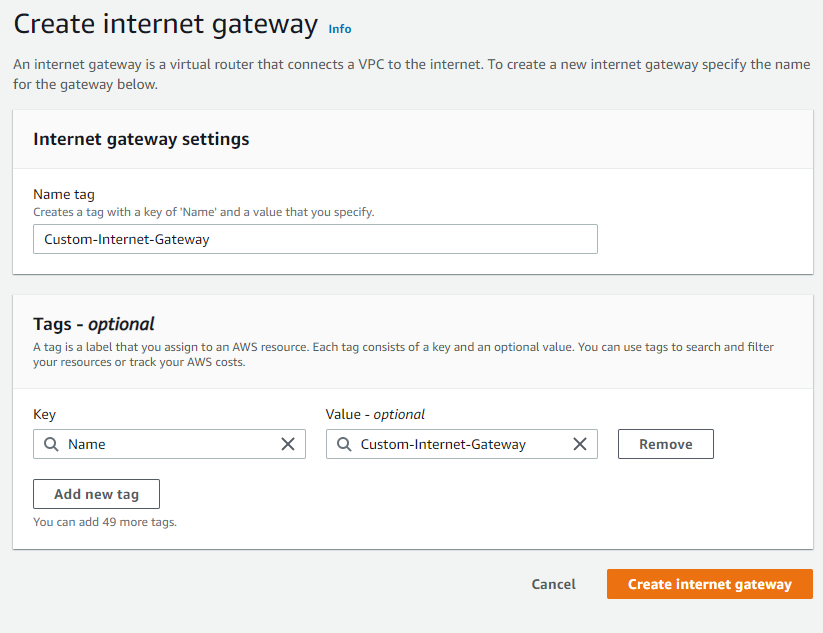Viewport: 823px width, 633px height.
Task: Clear the Value field with X icon
Action: pos(579,444)
